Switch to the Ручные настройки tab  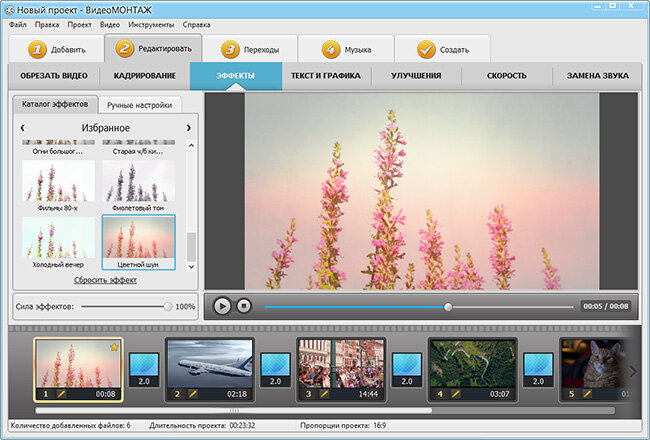[x=140, y=105]
